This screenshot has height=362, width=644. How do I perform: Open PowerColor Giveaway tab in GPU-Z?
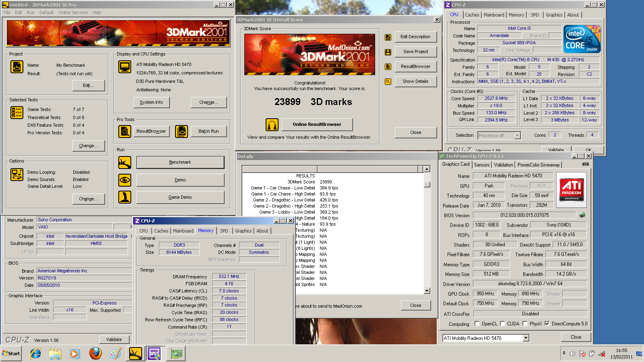tap(539, 165)
